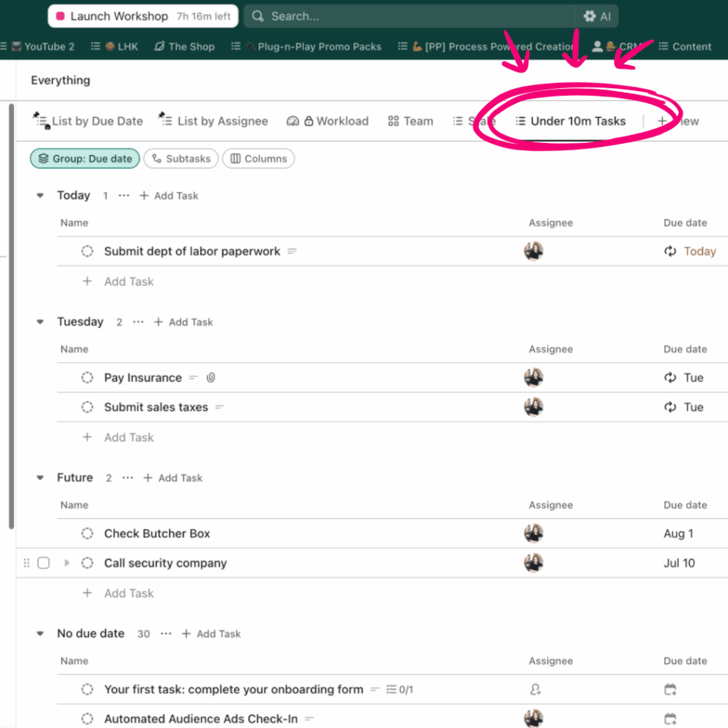
Task: Click the calendar icon on Automated Audience Ads Check-In
Action: click(669, 718)
